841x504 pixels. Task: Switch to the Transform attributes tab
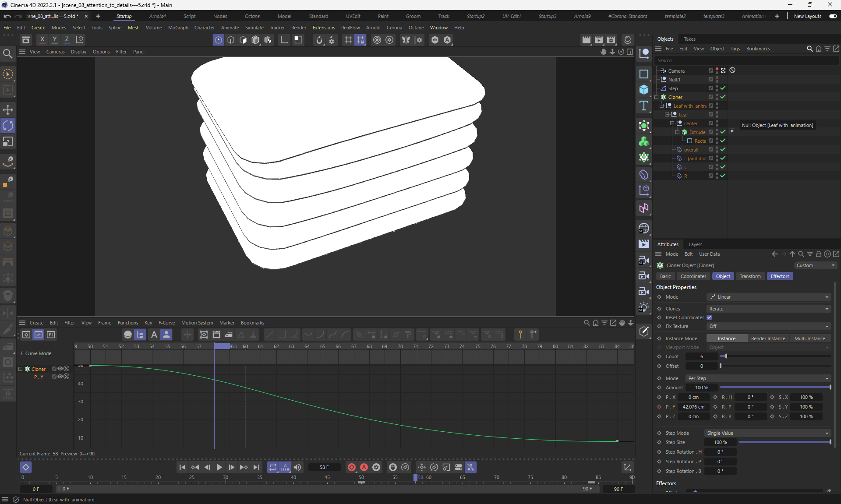click(750, 276)
